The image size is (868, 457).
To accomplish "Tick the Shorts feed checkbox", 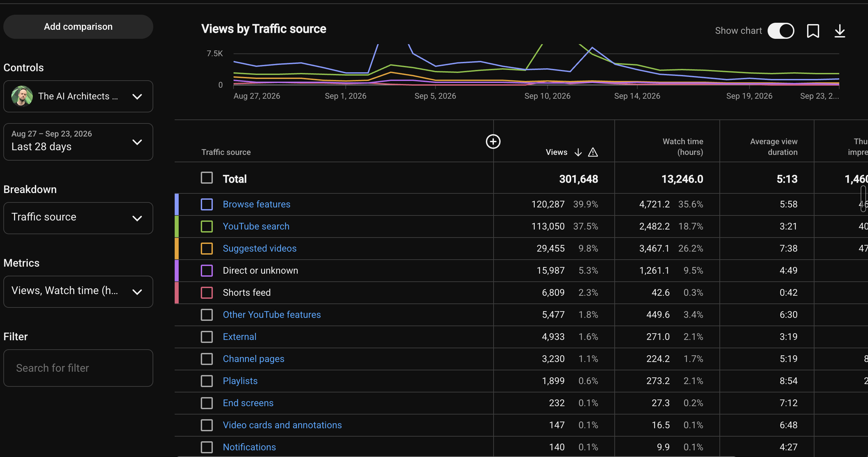I will pyautogui.click(x=206, y=292).
